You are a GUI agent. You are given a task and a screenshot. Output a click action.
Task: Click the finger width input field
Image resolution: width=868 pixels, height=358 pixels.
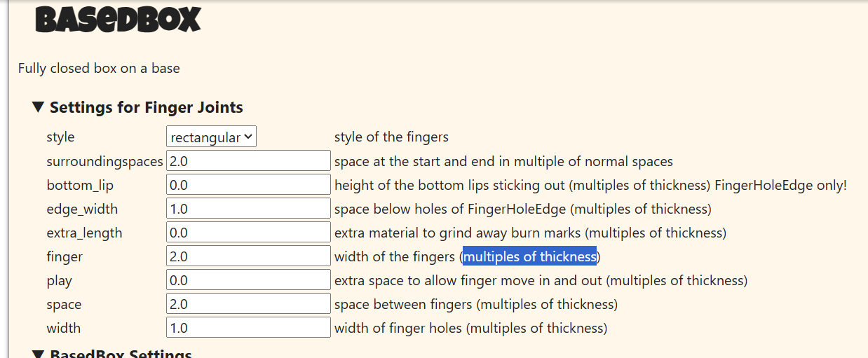point(248,256)
